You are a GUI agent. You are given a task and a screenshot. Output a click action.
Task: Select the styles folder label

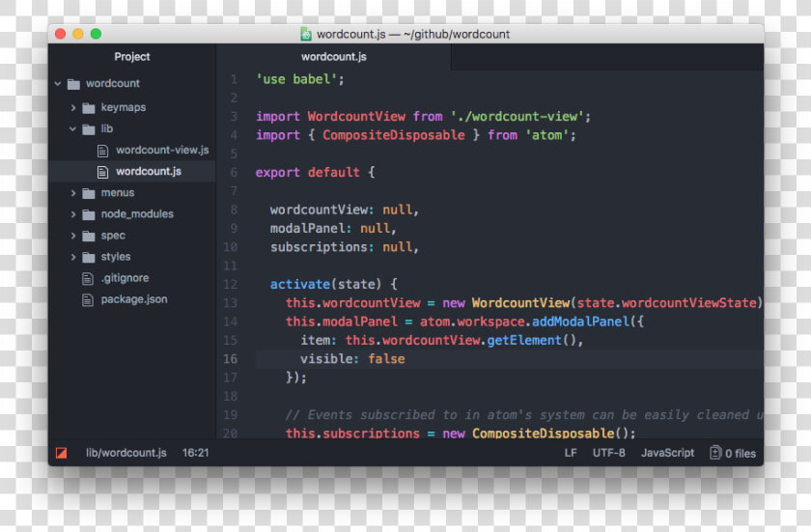pyautogui.click(x=116, y=257)
